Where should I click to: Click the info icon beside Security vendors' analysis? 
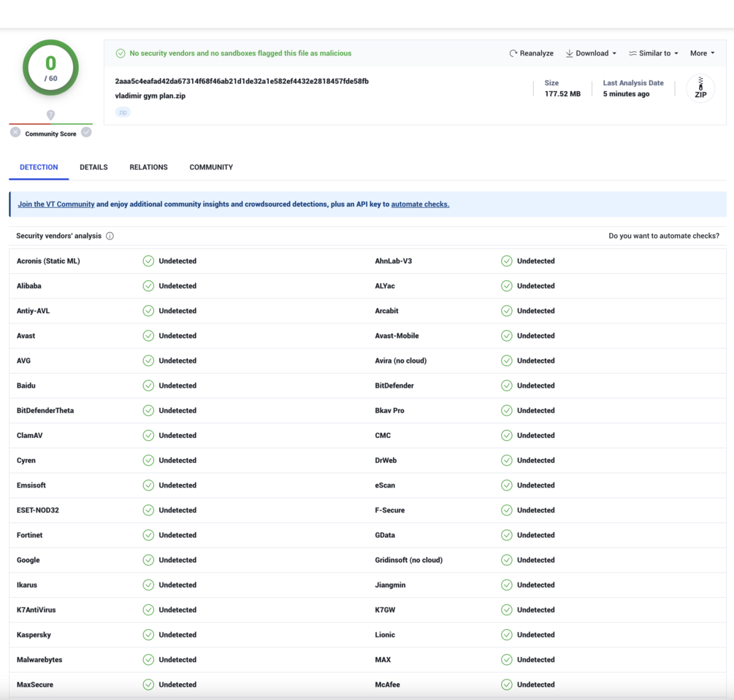click(x=110, y=236)
